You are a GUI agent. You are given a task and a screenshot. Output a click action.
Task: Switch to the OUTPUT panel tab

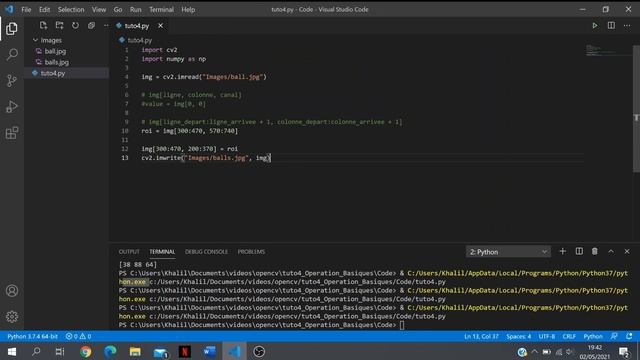129,252
